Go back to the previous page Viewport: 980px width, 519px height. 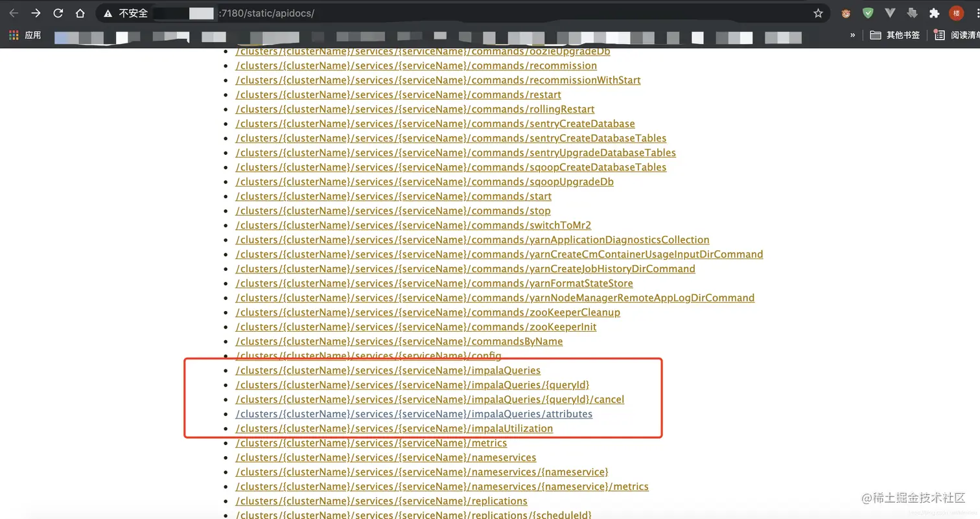tap(14, 13)
